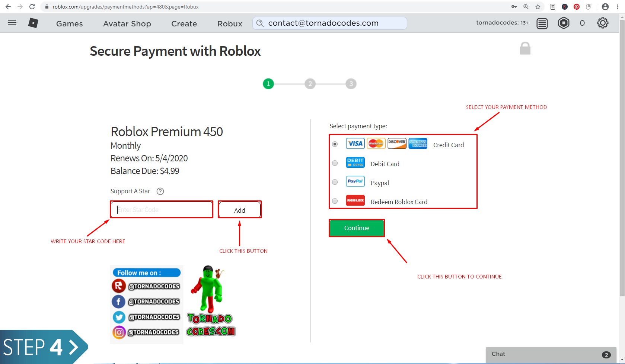Open the news feed list icon
This screenshot has width=625, height=364.
[x=542, y=23]
